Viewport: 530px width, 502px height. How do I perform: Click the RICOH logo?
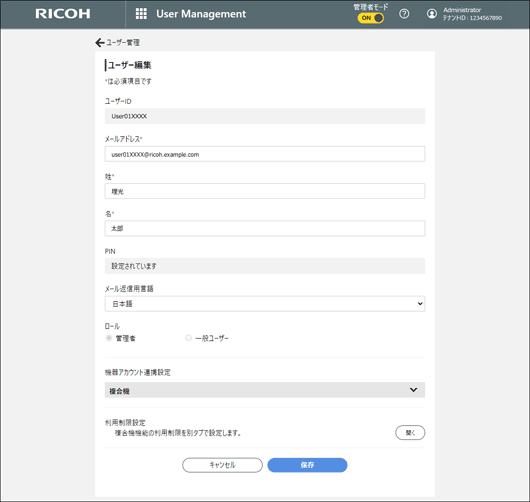(63, 14)
